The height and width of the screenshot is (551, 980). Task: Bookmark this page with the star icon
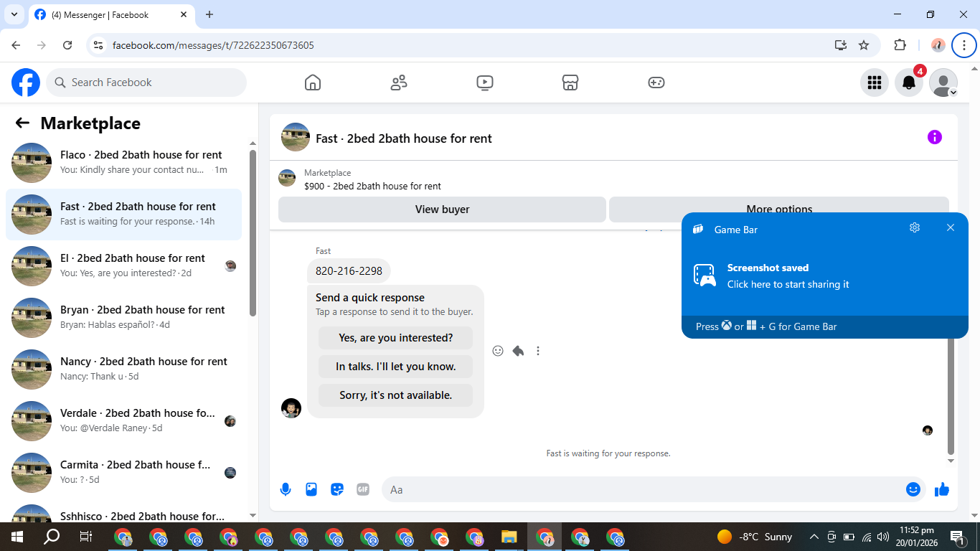pos(864,45)
